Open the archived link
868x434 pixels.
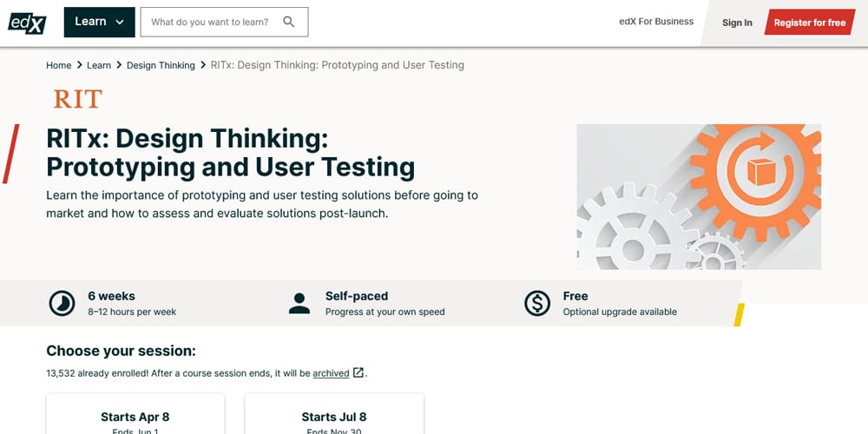click(331, 373)
